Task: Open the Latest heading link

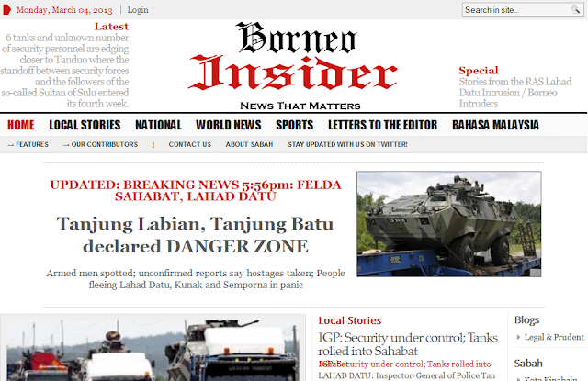Action: click(x=111, y=27)
